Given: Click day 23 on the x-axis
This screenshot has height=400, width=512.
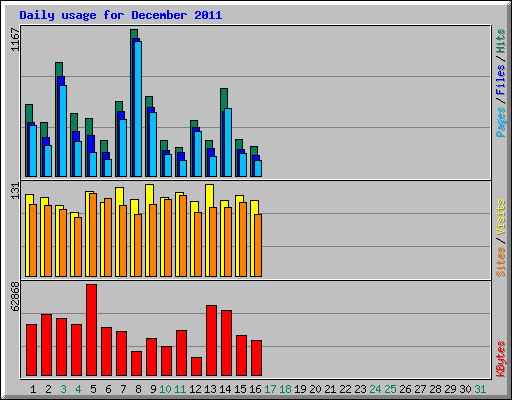Looking at the screenshot, I should coord(360,389).
